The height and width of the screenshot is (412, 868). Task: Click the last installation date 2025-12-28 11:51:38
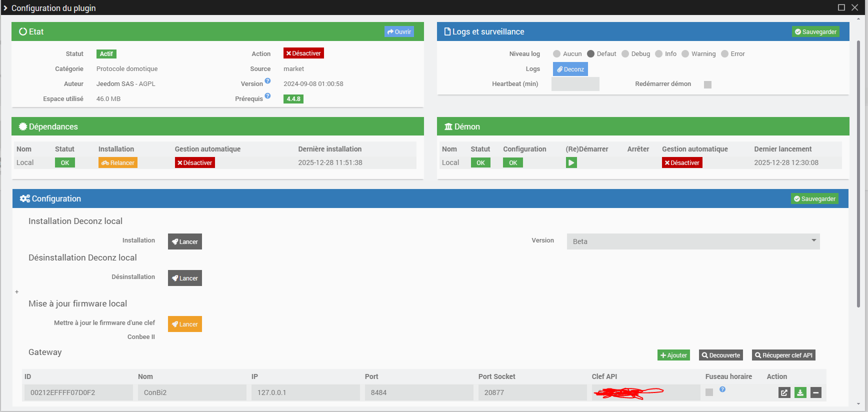point(330,162)
